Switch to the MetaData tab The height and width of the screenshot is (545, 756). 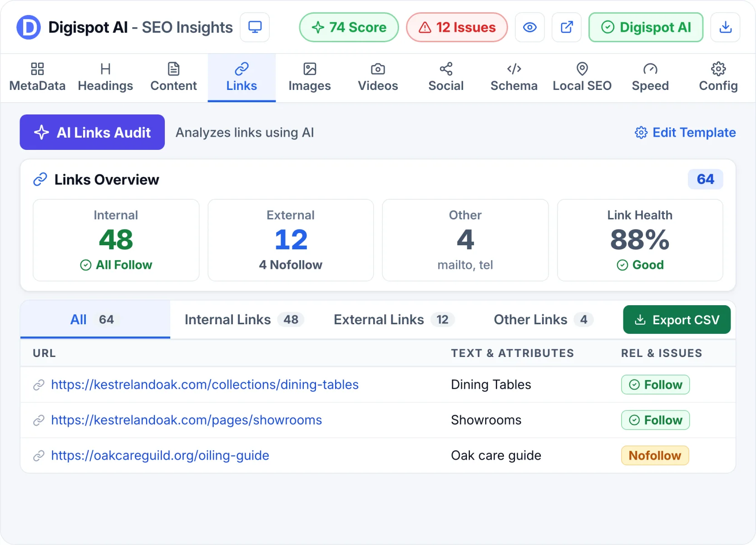point(37,78)
